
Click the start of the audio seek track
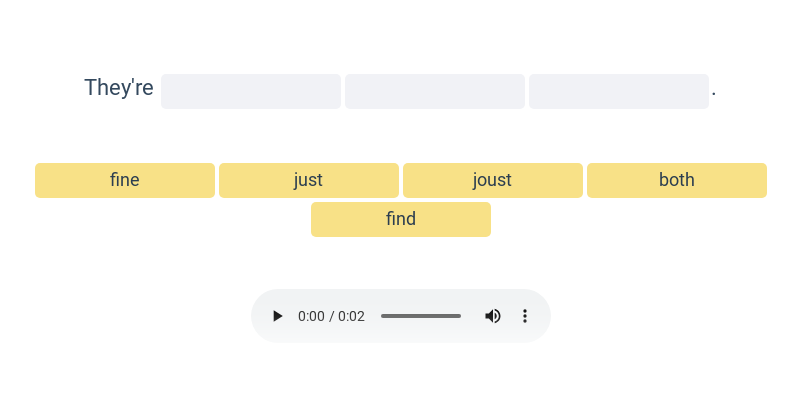pos(382,316)
